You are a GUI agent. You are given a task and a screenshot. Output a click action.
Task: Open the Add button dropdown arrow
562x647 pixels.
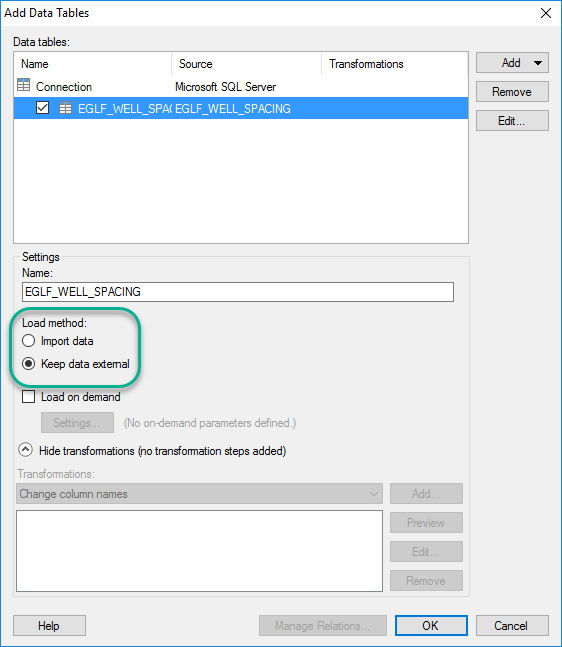click(x=538, y=63)
